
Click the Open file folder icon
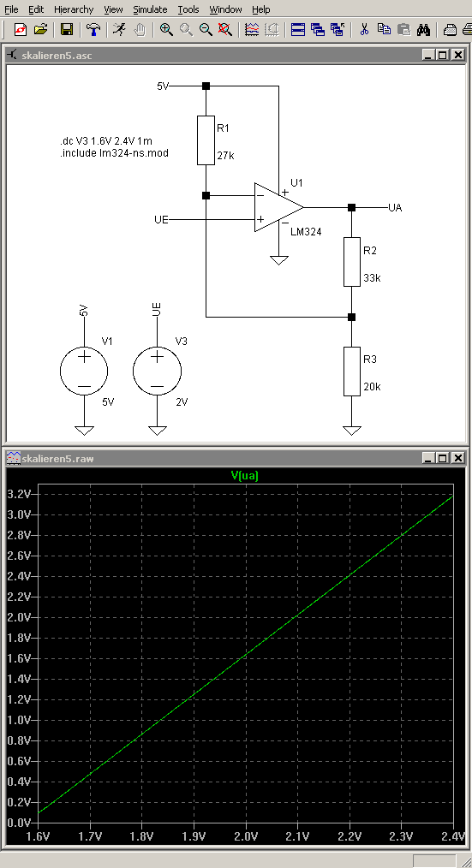coord(40,29)
